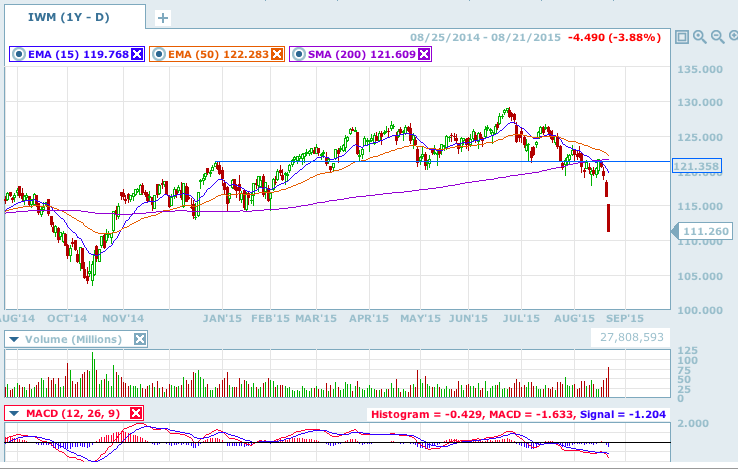The width and height of the screenshot is (738, 469).
Task: Click the MACD (12, 26, 9) label
Action: coord(73,413)
